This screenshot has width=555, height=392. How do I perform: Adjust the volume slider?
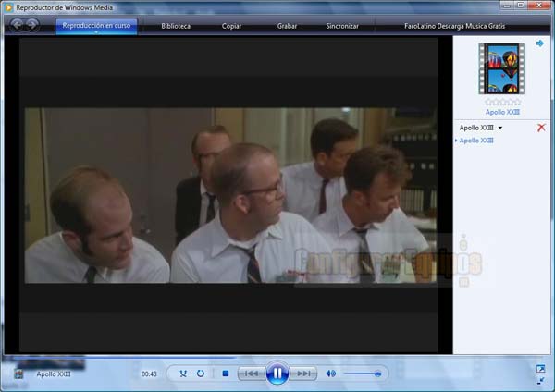point(362,374)
